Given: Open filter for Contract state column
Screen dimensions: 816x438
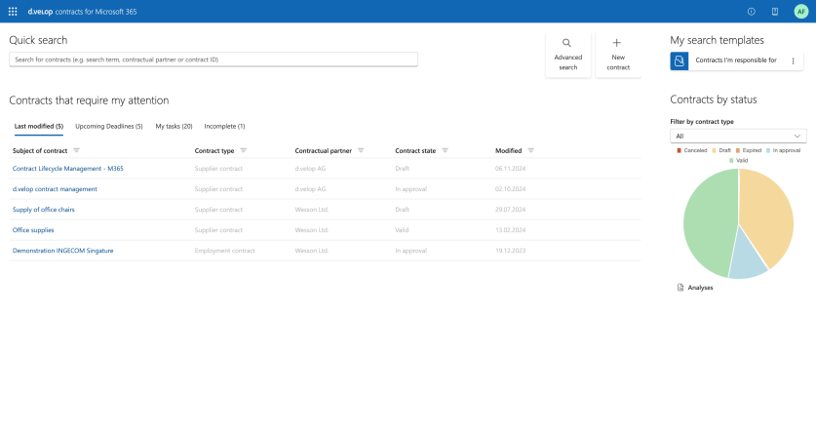Looking at the screenshot, I should pyautogui.click(x=445, y=151).
